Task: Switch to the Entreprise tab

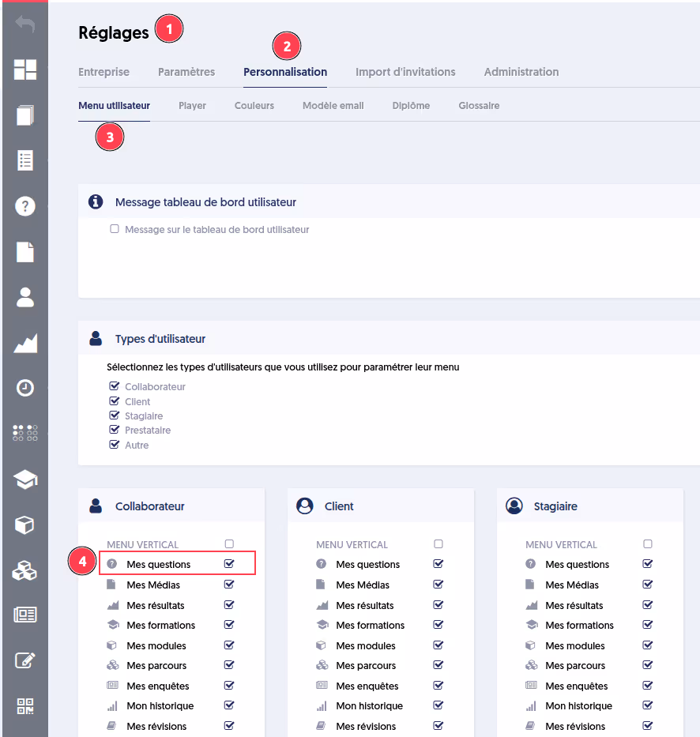Action: pyautogui.click(x=104, y=72)
